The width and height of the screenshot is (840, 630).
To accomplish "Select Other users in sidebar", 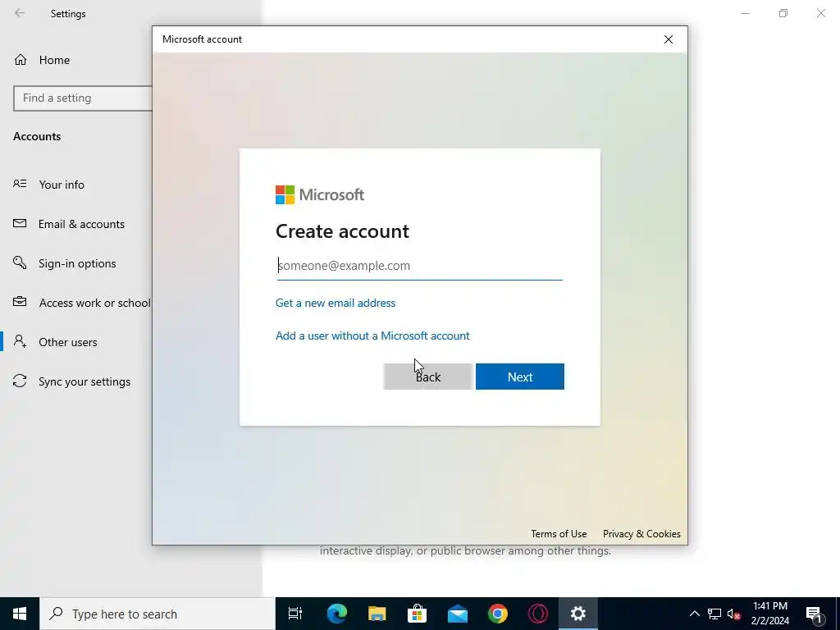I will [68, 342].
